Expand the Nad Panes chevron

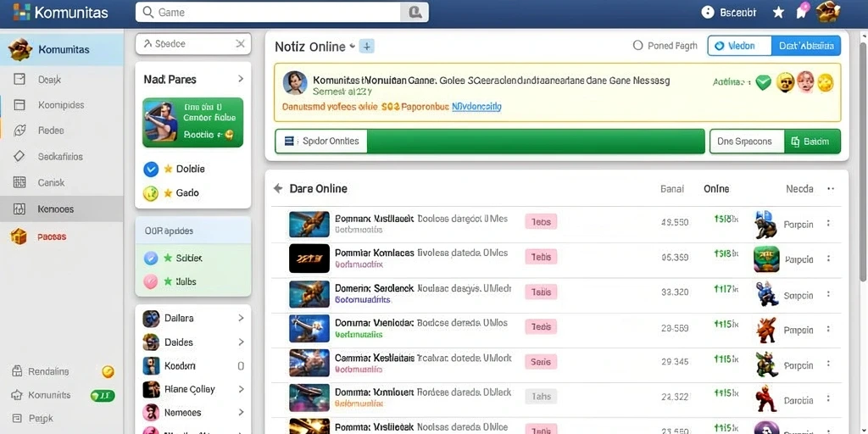pyautogui.click(x=241, y=79)
